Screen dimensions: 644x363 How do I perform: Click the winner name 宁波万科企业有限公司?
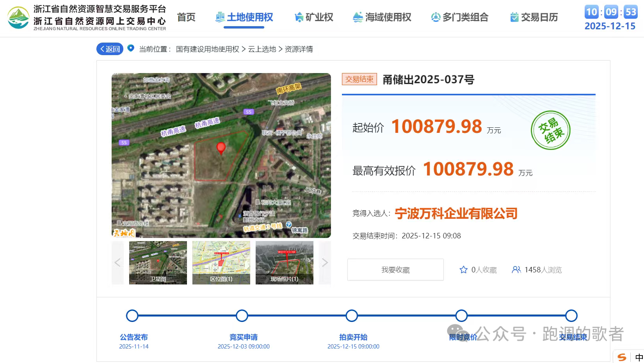[456, 213]
